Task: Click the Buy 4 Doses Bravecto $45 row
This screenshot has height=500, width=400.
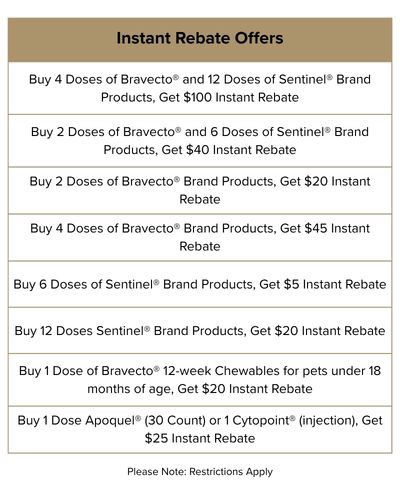Action: coord(200,237)
